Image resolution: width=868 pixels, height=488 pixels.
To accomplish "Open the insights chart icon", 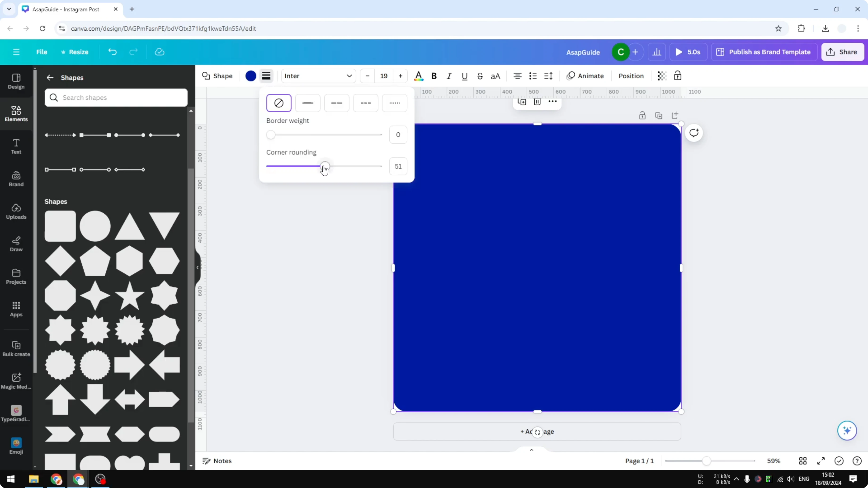I will pos(657,52).
